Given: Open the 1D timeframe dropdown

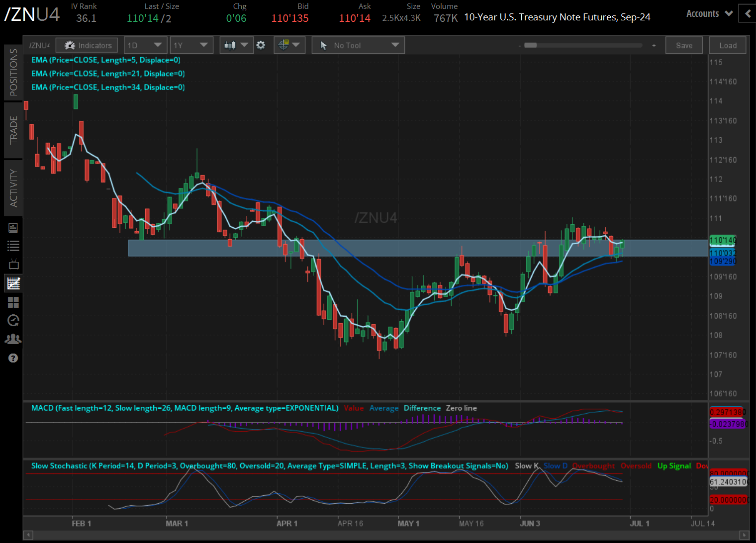Looking at the screenshot, I should pyautogui.click(x=145, y=45).
